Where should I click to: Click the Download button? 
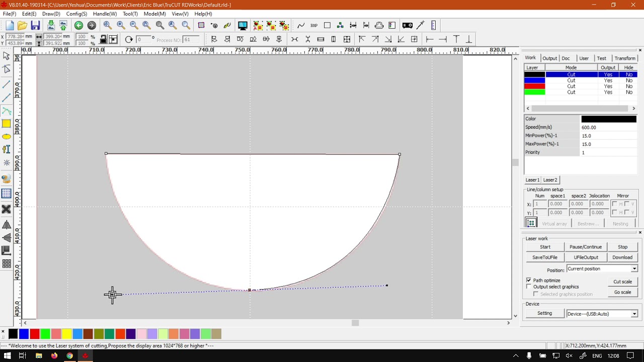(x=622, y=257)
